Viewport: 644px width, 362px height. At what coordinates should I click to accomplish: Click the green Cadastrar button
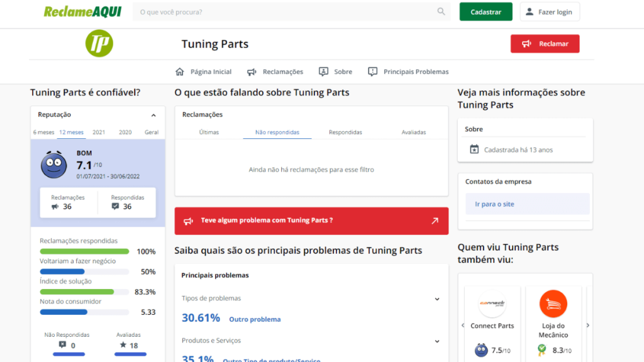click(486, 12)
